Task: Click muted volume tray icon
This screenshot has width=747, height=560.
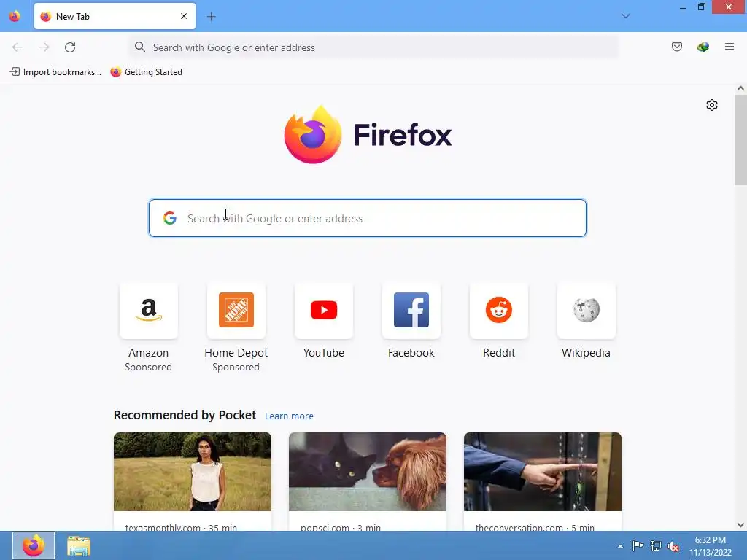Action: click(x=673, y=546)
